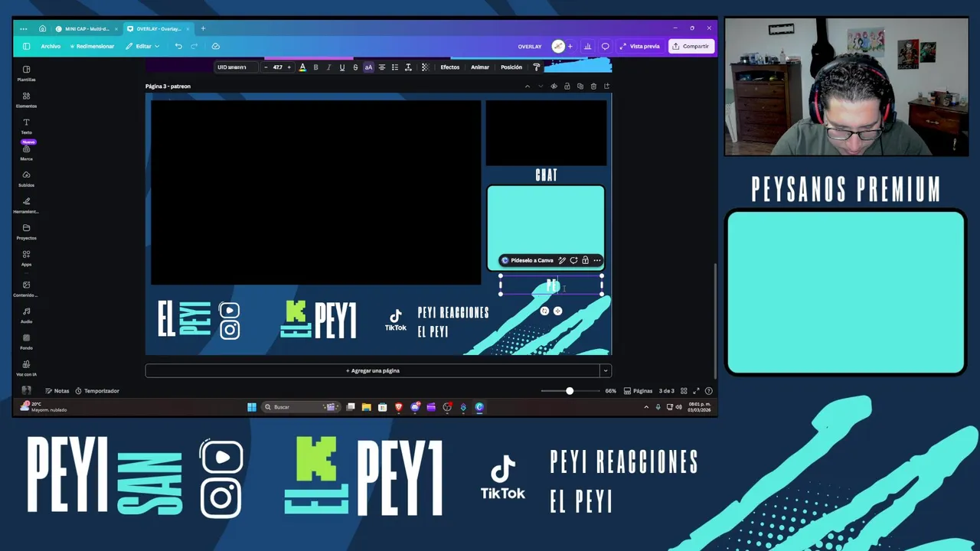Viewport: 980px width, 551px height.
Task: Click the font size value field
Action: [x=277, y=67]
